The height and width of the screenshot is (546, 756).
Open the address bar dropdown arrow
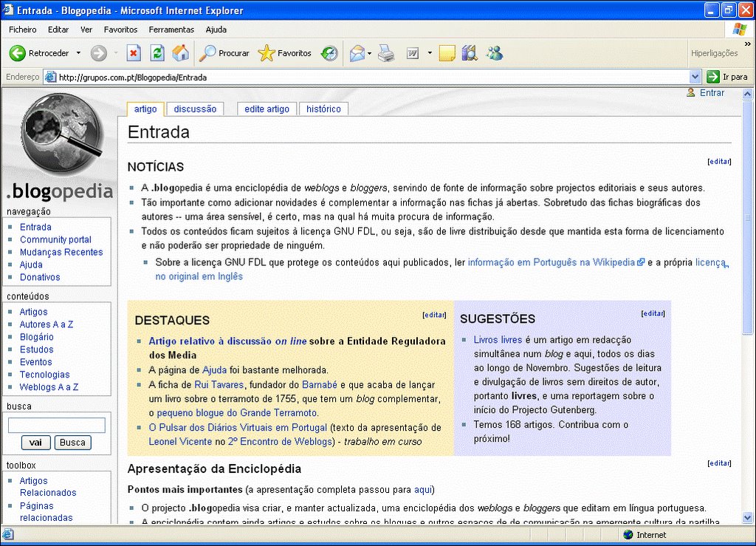pyautogui.click(x=695, y=77)
